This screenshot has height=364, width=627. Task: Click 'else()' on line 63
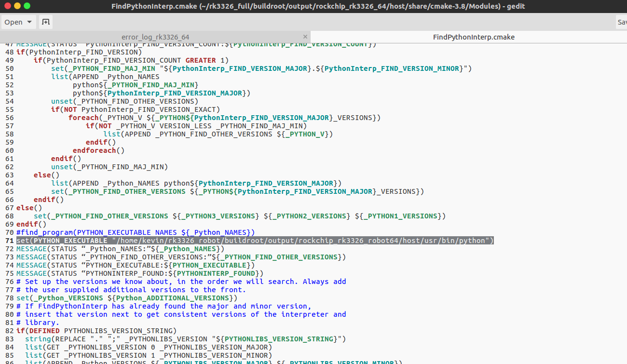(47, 175)
